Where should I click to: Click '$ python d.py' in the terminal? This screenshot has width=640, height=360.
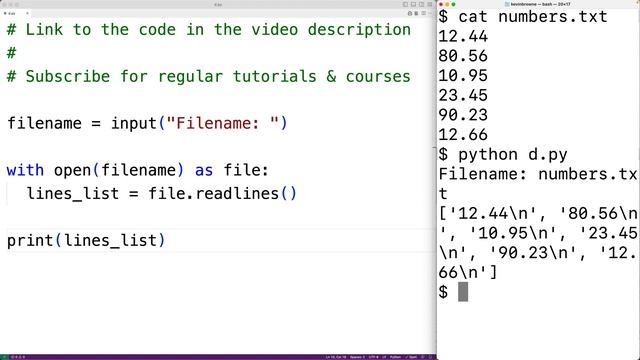(503, 155)
